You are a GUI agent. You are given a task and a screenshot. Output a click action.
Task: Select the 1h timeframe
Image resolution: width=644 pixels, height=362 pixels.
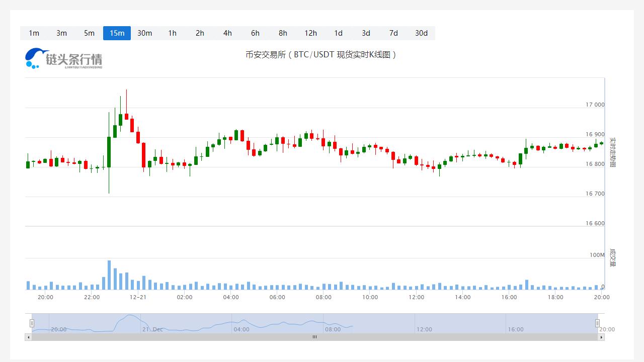(x=172, y=33)
